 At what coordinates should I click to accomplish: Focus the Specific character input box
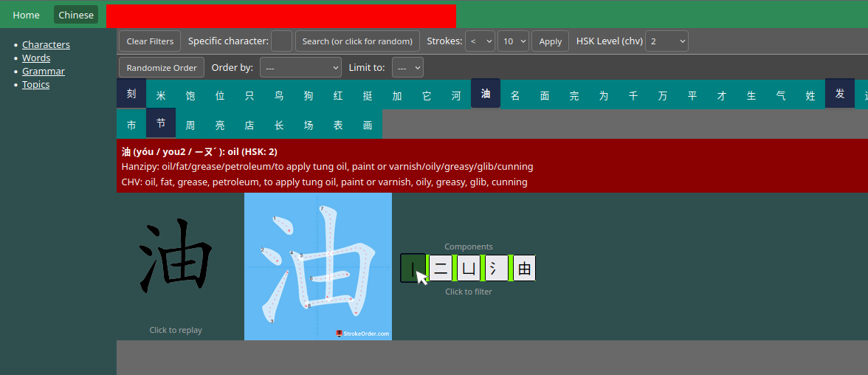point(281,41)
